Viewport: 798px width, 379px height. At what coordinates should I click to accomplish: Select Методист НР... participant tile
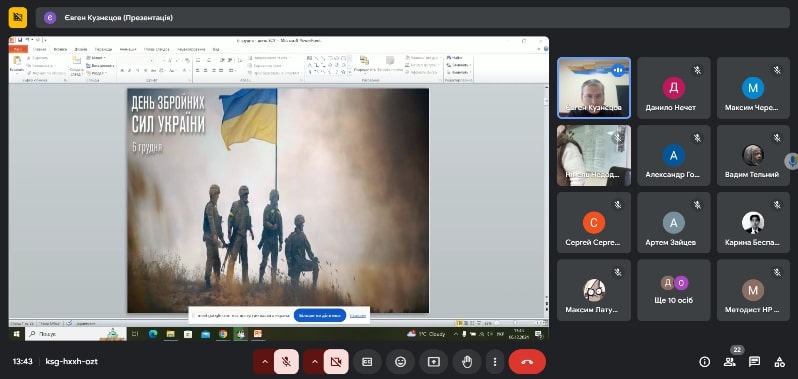click(x=753, y=290)
